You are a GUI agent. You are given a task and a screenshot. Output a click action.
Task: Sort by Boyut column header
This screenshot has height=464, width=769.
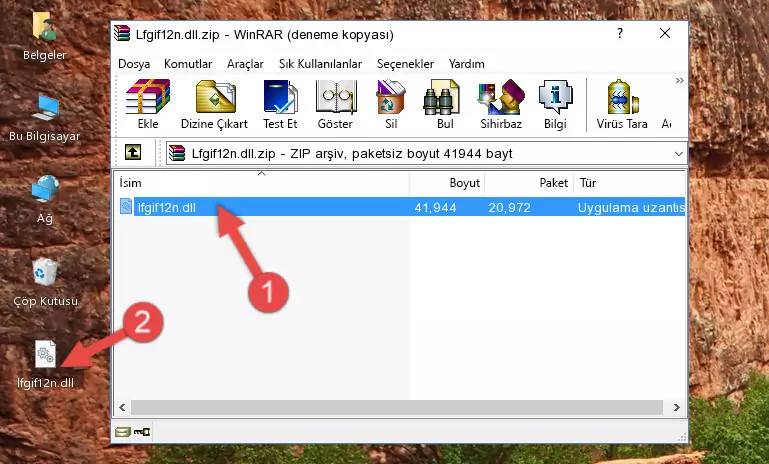coord(447,182)
